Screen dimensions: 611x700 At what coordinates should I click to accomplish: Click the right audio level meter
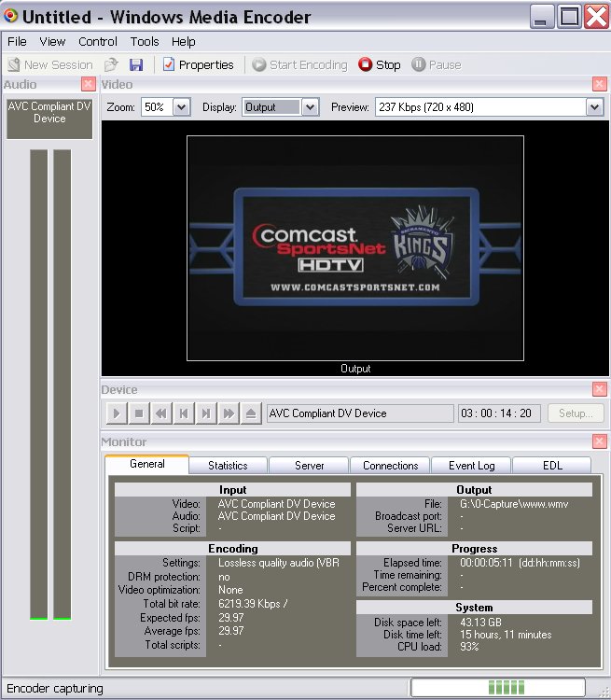[62, 385]
